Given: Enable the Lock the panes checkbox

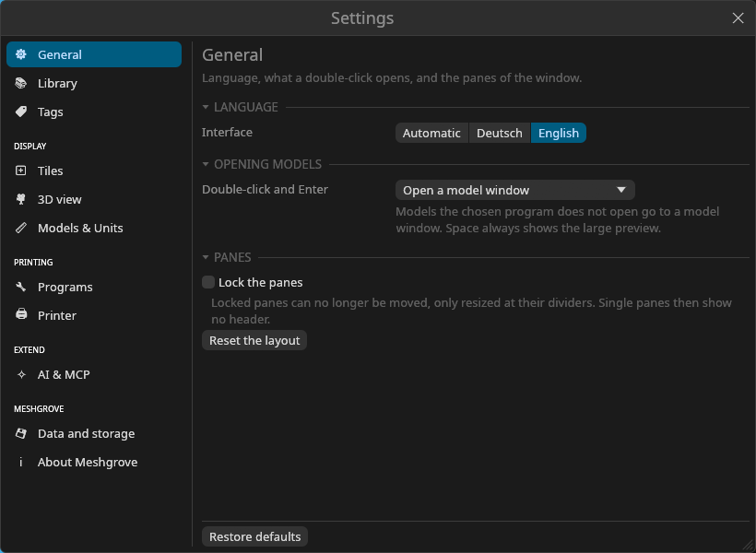Looking at the screenshot, I should [208, 282].
